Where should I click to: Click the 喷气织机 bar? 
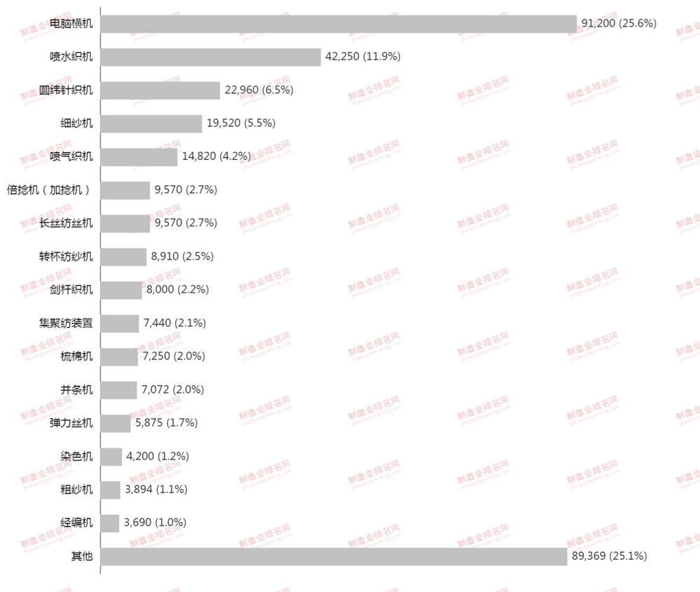point(139,157)
